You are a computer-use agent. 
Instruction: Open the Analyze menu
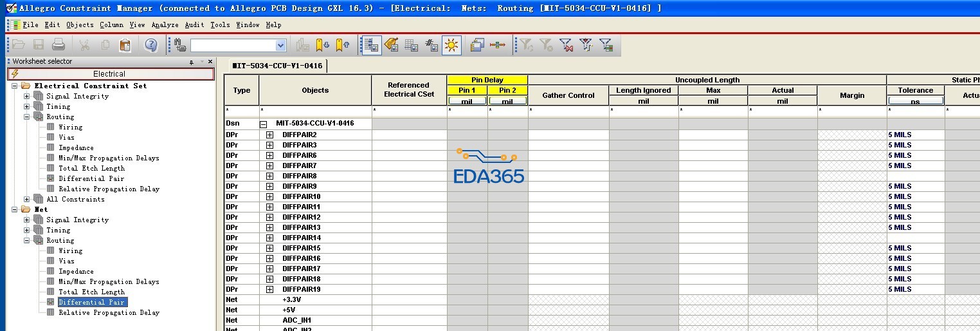[x=165, y=24]
